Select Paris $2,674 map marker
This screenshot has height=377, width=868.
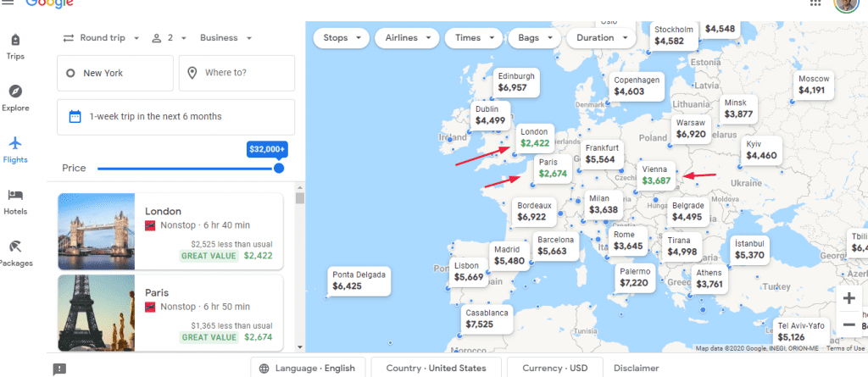[x=553, y=169]
